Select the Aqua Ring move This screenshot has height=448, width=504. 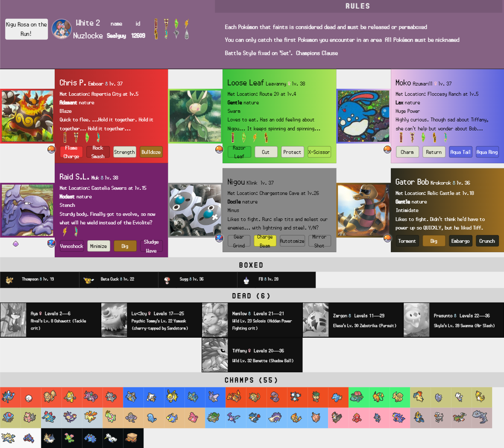point(487,152)
